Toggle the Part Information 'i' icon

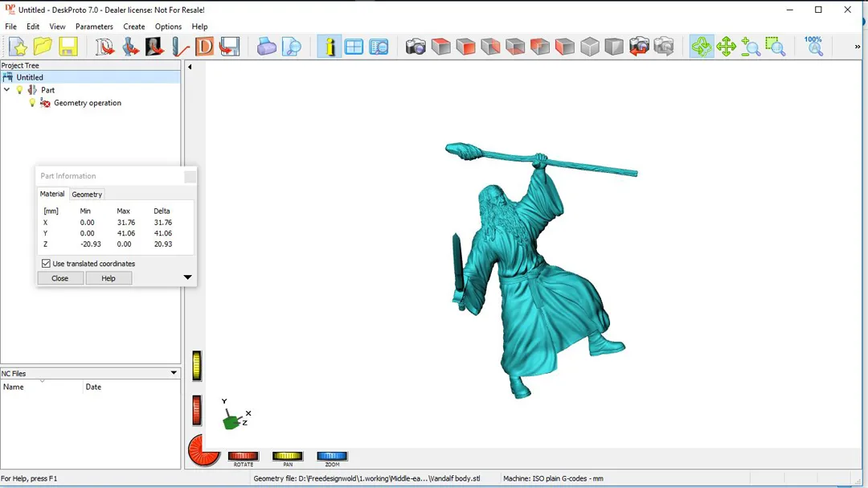[x=330, y=47]
